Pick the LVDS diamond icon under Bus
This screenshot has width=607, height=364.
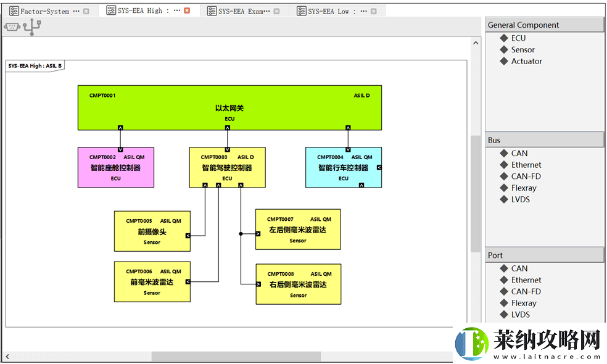point(503,199)
